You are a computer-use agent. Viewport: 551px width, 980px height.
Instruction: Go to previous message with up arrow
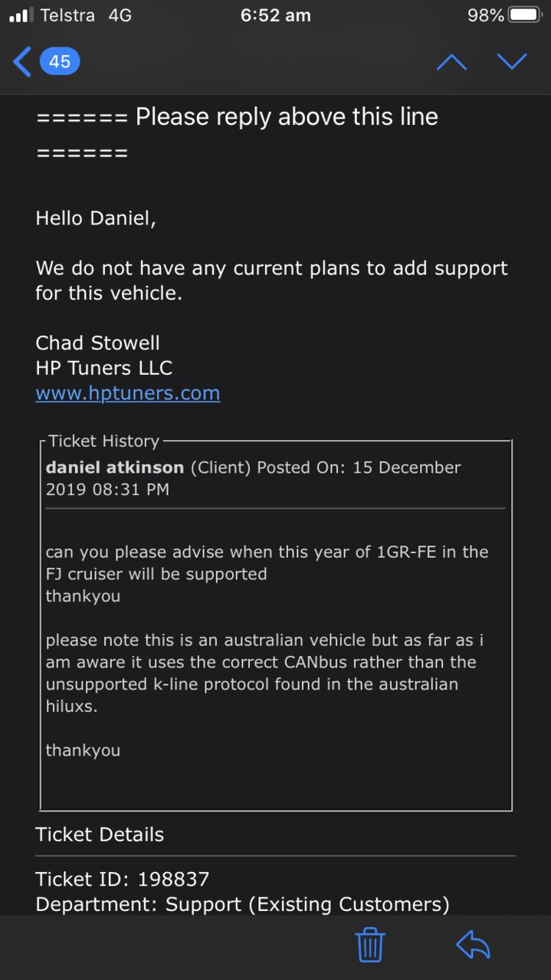[x=451, y=61]
